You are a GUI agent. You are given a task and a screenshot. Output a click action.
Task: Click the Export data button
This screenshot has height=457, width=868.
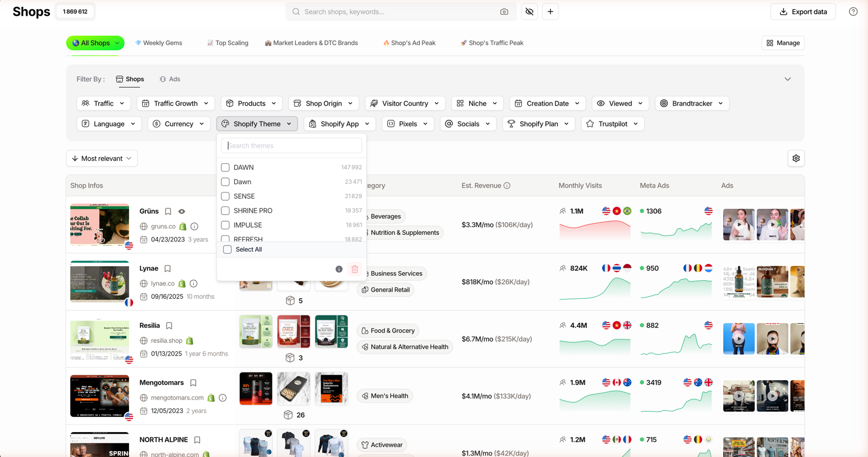(x=803, y=12)
